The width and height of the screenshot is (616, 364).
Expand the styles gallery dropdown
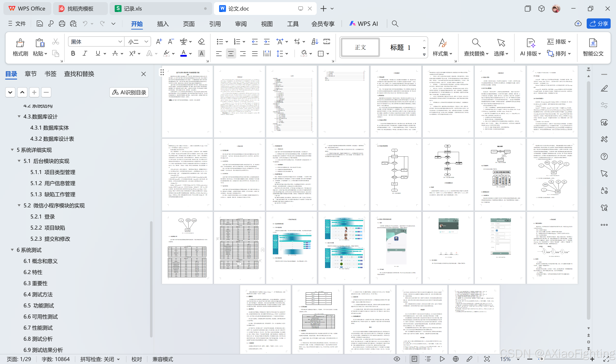(424, 55)
